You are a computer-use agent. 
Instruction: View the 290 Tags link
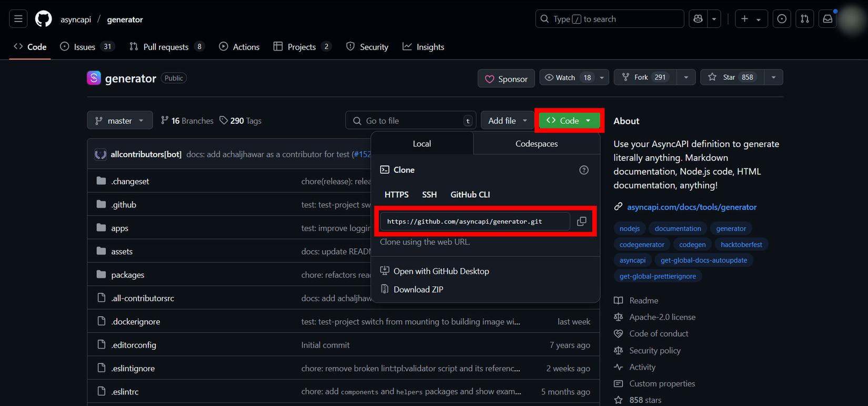240,121
